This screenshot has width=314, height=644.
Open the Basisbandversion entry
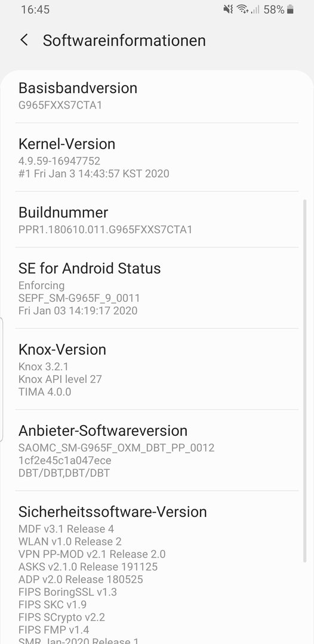click(x=157, y=96)
